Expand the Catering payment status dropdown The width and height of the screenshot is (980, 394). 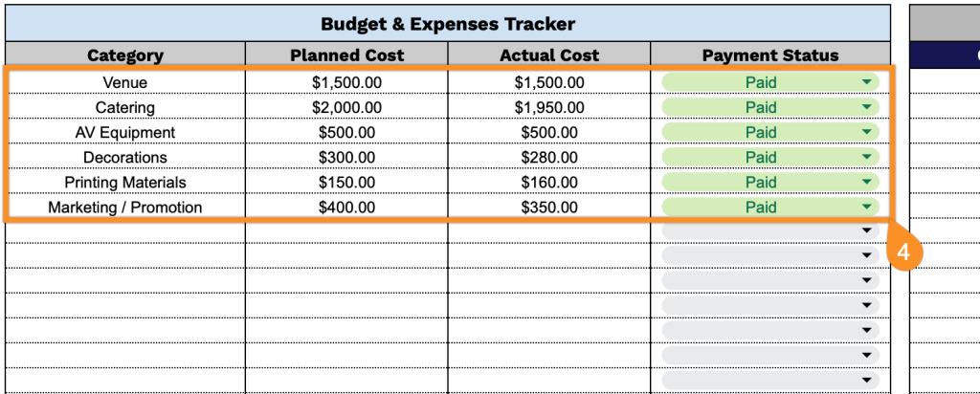(x=867, y=107)
